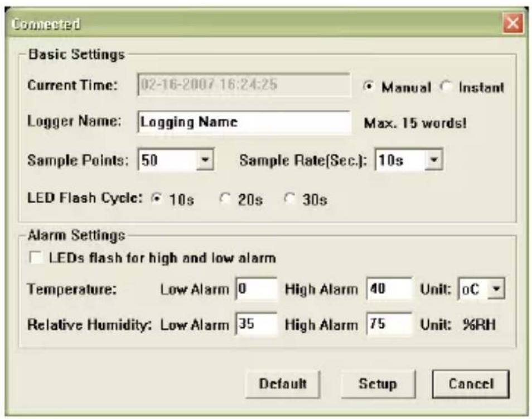Click the 'Current Time:' label
Screen dimensions: 532x419
[x=72, y=85]
